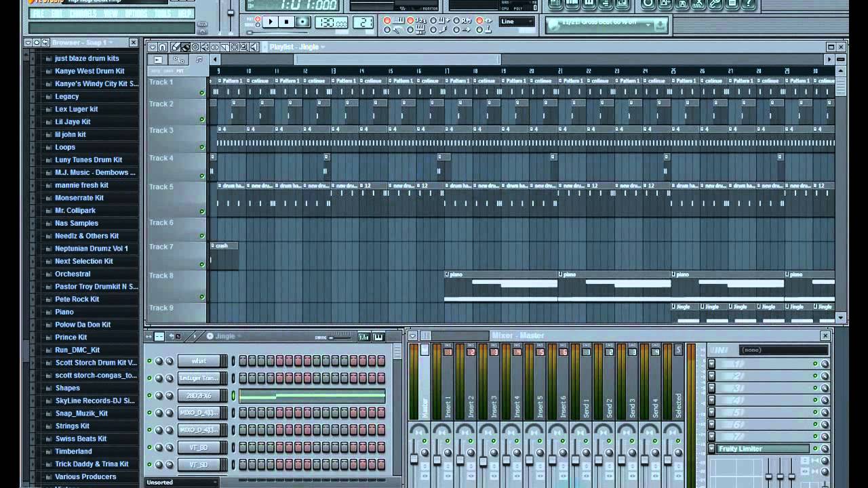Viewport: 868px width, 488px height.
Task: Select the Playback speaker tool in Playlist
Action: coord(254,47)
